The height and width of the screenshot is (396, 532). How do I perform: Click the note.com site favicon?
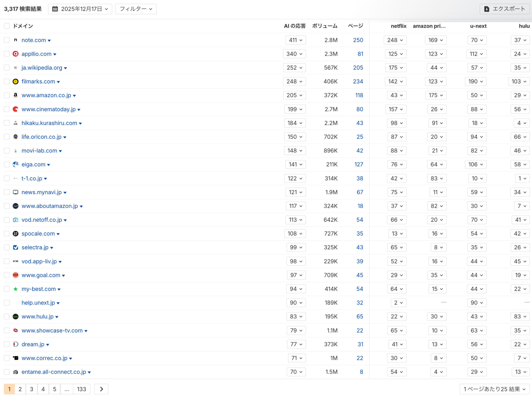click(x=16, y=40)
